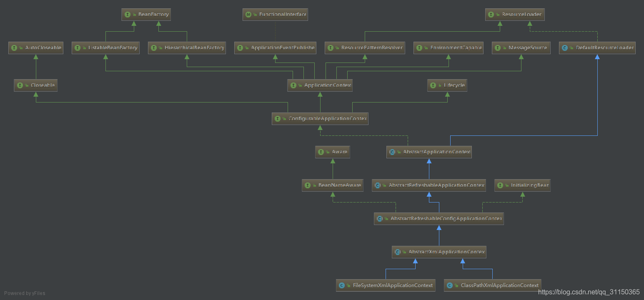Select the HierarchicalBeanFactory node

tap(187, 48)
